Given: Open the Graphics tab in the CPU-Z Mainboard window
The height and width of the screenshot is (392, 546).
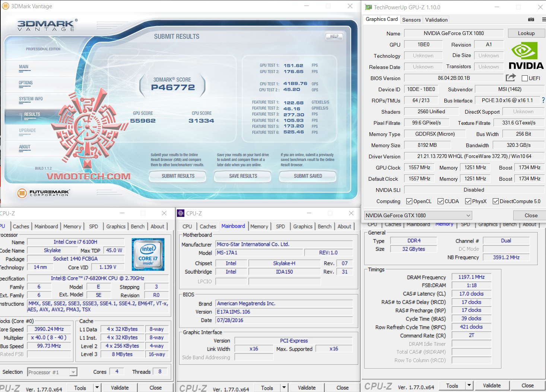Looking at the screenshot, I should (302, 226).
